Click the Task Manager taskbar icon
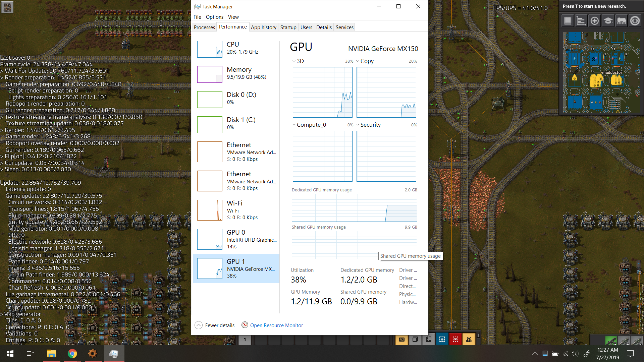This screenshot has height=362, width=644. point(114,354)
